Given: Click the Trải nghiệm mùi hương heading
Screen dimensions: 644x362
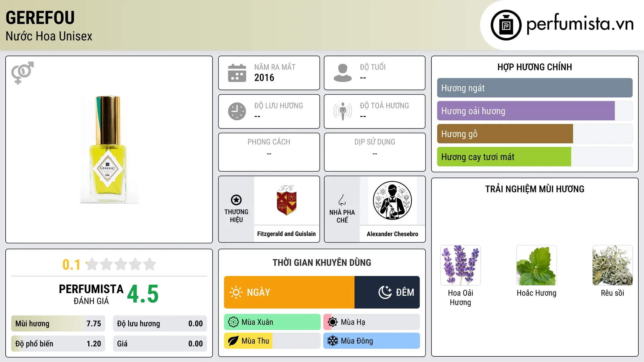Looking at the screenshot, I should pyautogui.click(x=535, y=189).
